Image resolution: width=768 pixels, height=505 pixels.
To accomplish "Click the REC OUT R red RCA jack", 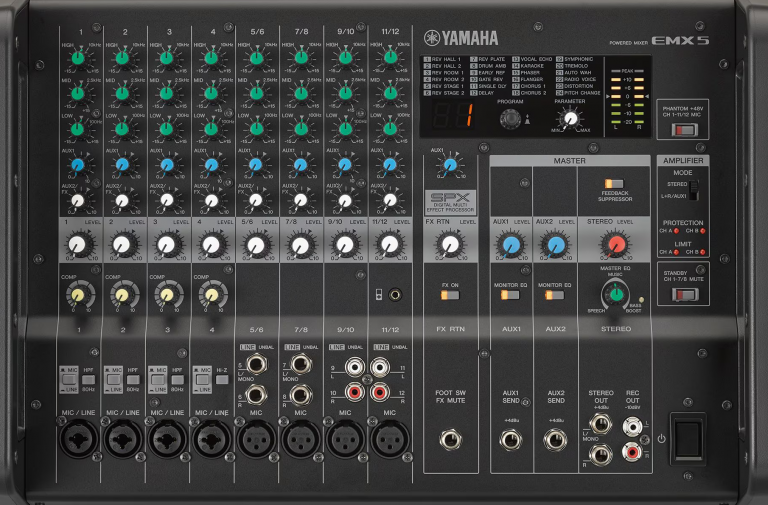I will point(632,451).
